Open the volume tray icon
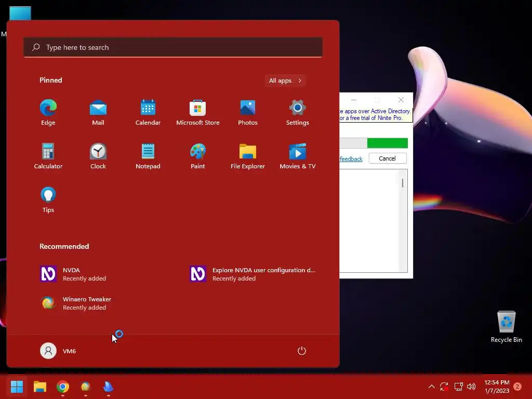The height and width of the screenshot is (399, 532). coord(471,387)
